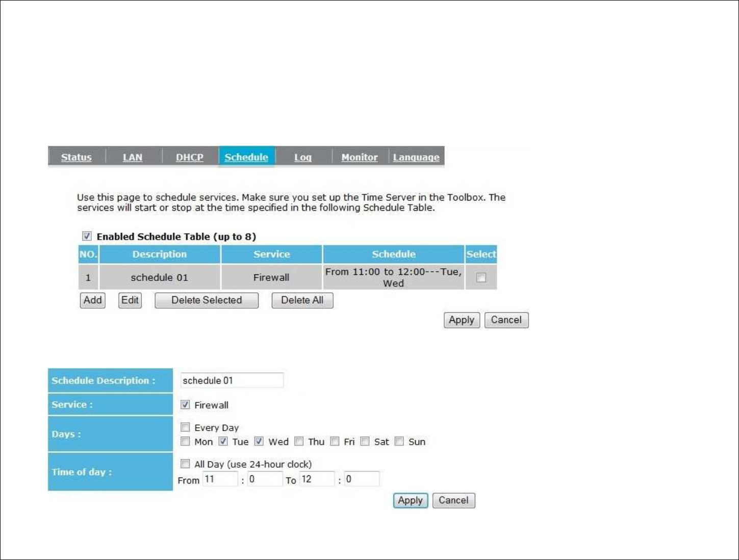Apply the schedule table settings
The height and width of the screenshot is (560, 739).
(462, 320)
